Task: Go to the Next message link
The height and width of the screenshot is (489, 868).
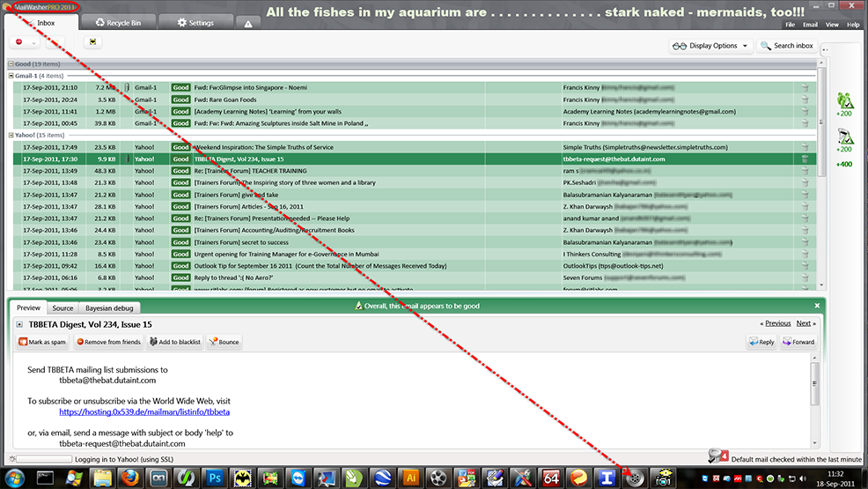Action: point(804,323)
